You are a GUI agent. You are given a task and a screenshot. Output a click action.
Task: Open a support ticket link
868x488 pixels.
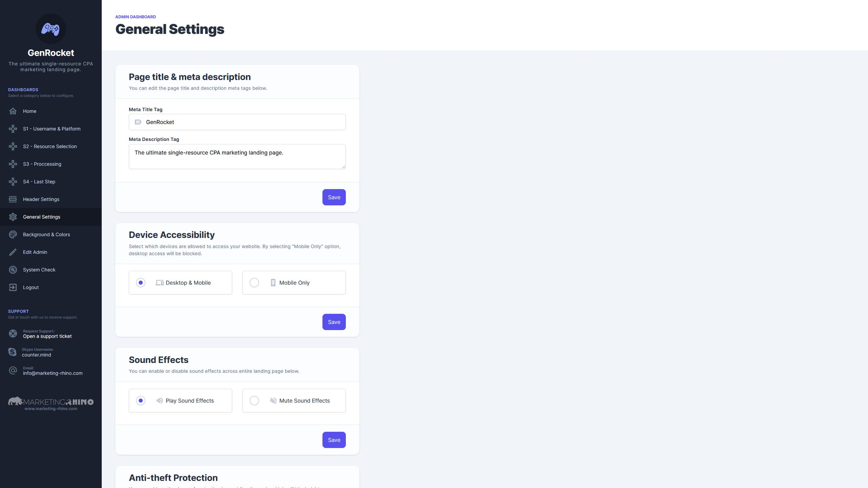[47, 336]
